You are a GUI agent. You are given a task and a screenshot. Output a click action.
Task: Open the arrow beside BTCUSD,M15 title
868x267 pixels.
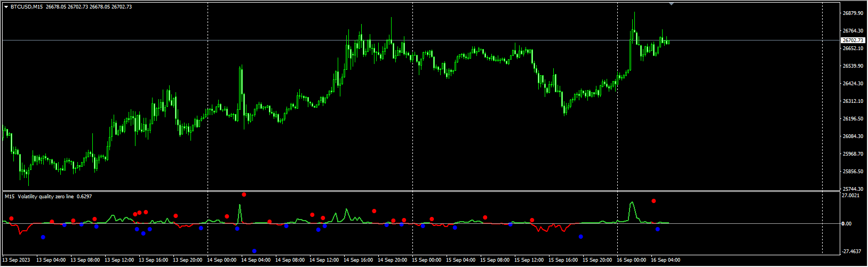click(6, 6)
